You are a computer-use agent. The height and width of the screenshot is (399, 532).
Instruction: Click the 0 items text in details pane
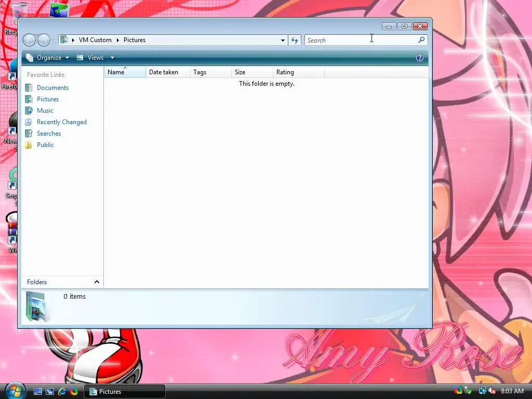pos(74,297)
